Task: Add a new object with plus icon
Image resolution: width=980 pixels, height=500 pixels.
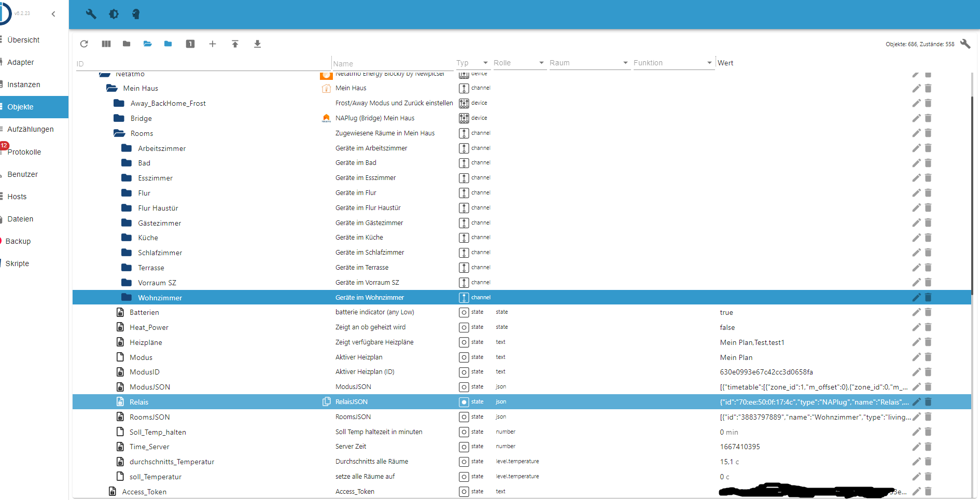Action: coord(213,44)
